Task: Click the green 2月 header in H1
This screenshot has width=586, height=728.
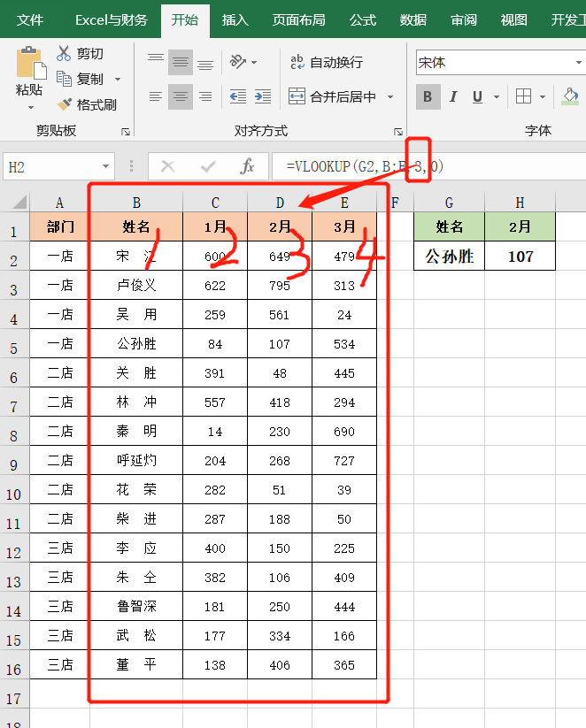Action: point(520,226)
